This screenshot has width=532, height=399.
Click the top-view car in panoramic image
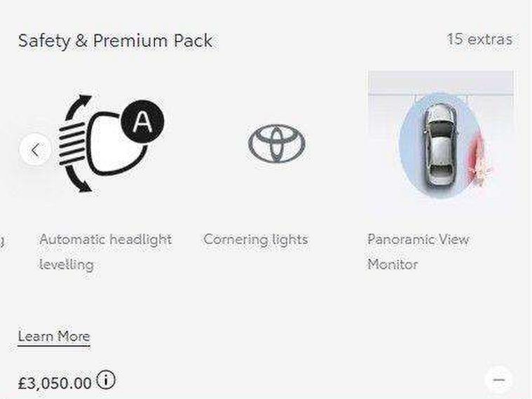point(439,146)
